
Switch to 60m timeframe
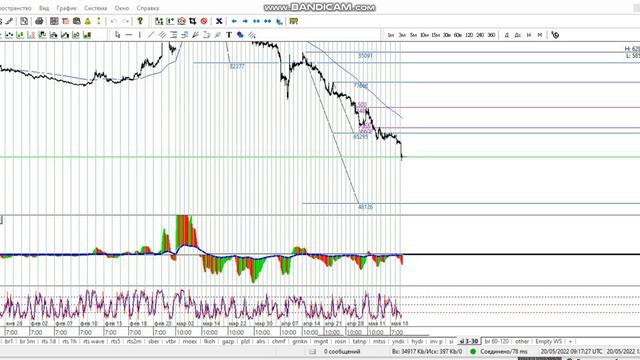(458, 35)
